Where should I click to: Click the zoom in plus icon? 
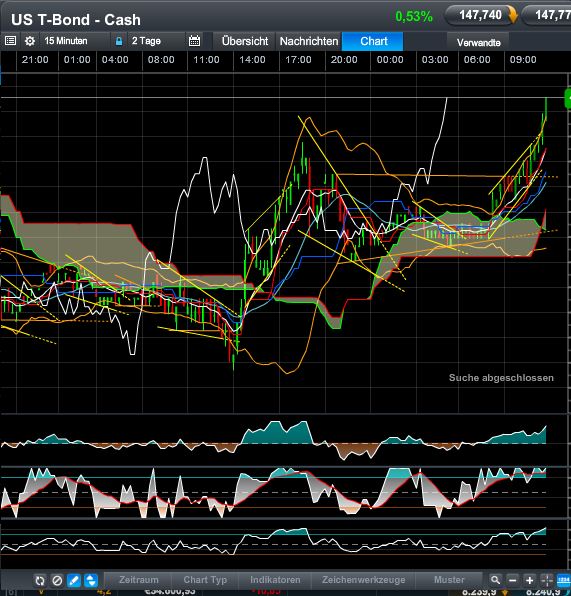pyautogui.click(x=529, y=580)
